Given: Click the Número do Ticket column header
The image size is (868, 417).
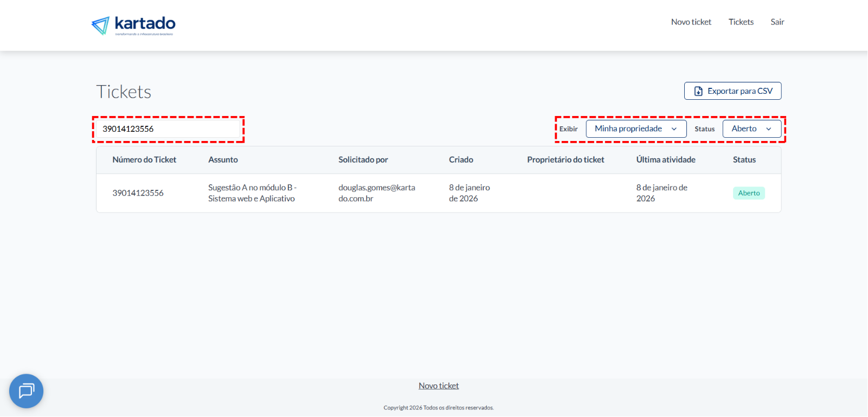Looking at the screenshot, I should 144,160.
